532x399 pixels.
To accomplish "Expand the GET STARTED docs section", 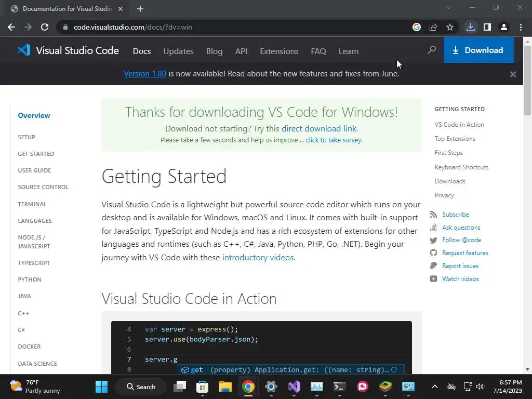I will click(36, 154).
